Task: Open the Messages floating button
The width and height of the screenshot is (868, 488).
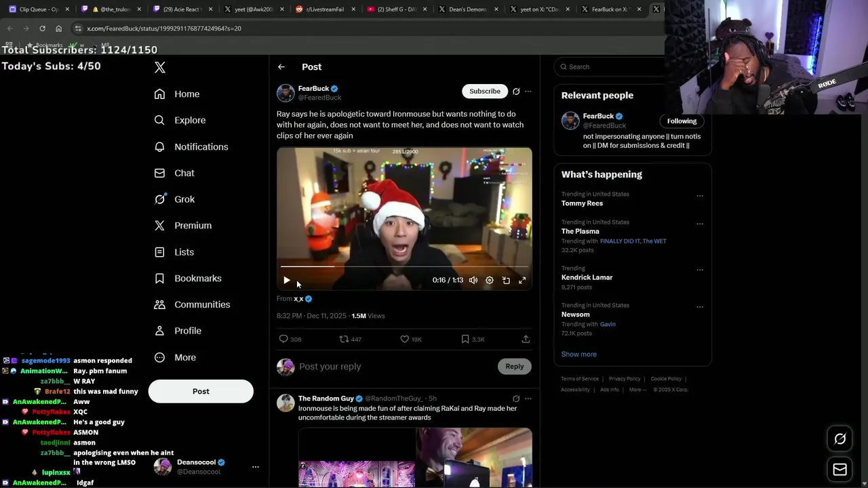Action: pos(840,469)
